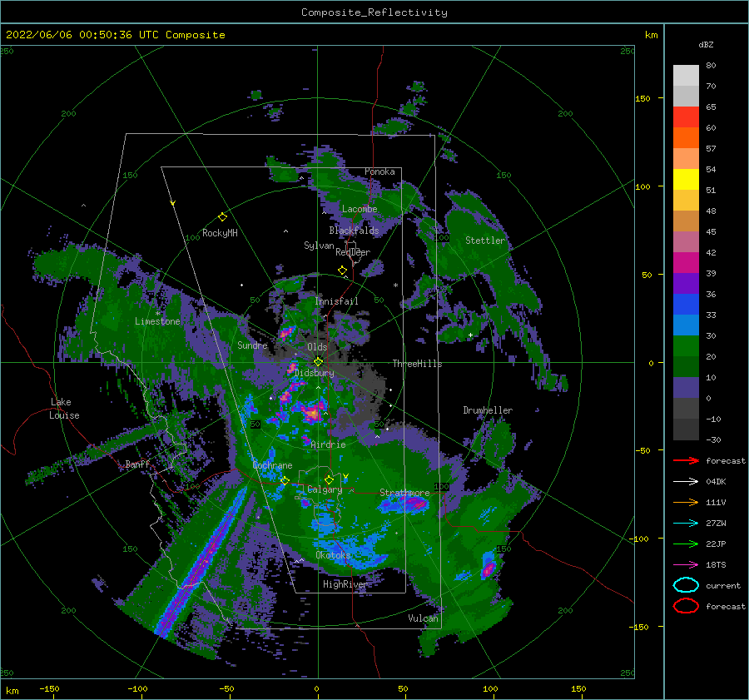
Task: Click the Sundre label
Action: click(x=252, y=345)
